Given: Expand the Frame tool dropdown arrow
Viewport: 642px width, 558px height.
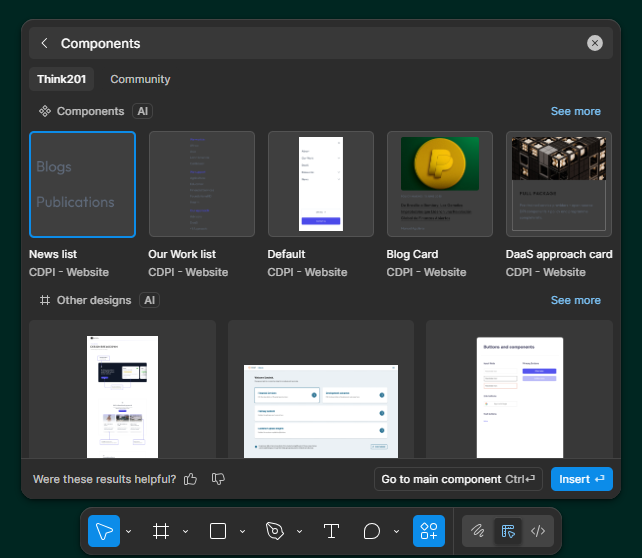Looking at the screenshot, I should tap(185, 531).
